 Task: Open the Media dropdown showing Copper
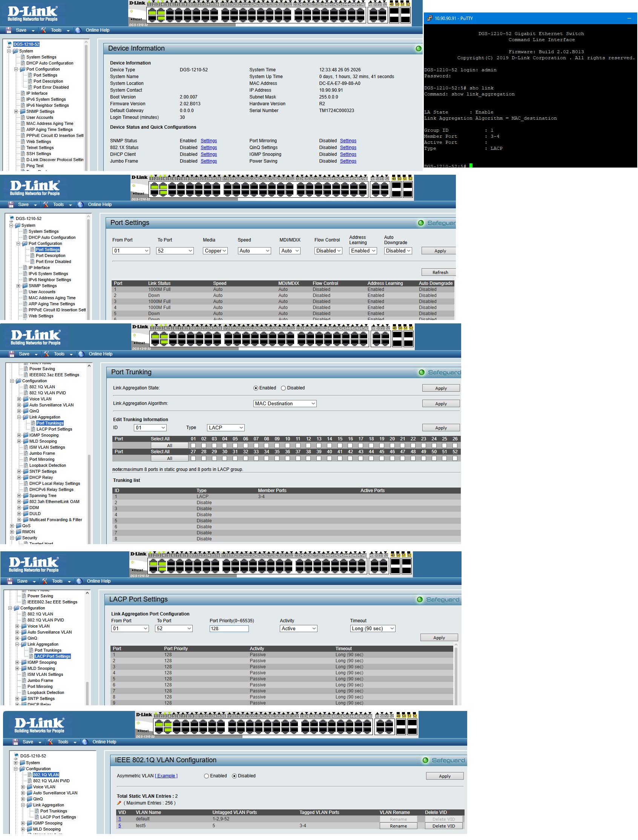pos(215,251)
